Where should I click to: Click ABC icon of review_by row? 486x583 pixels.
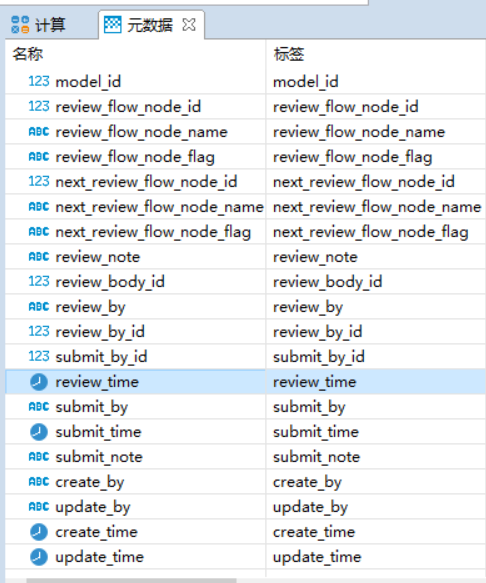[x=39, y=306]
